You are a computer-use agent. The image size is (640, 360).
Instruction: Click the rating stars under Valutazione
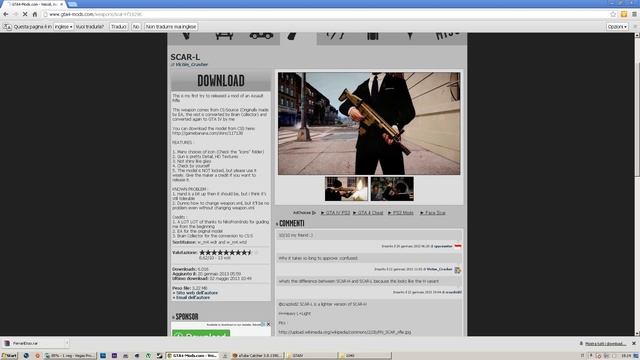(228, 253)
